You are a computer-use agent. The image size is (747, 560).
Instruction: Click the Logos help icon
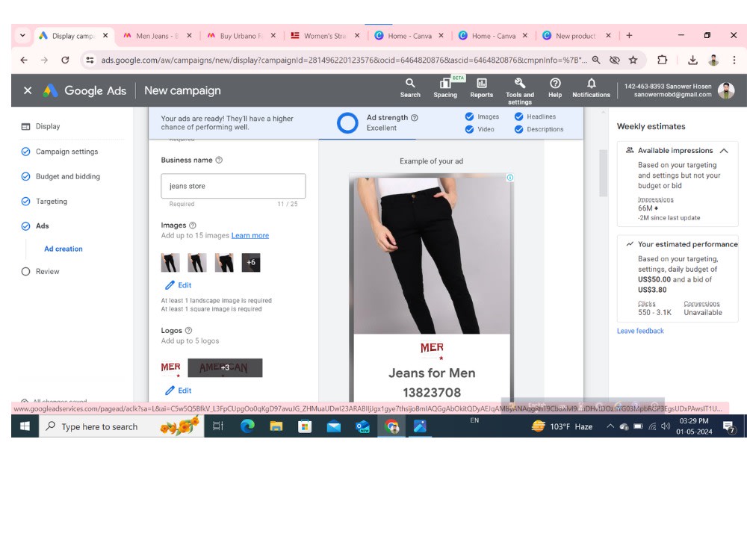(188, 331)
